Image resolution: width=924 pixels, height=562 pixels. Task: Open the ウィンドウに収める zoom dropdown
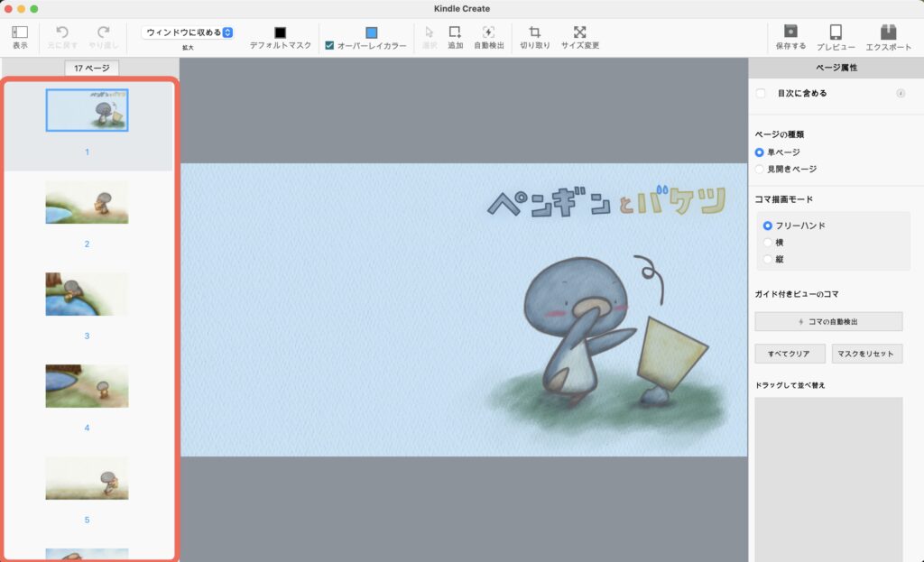coord(188,32)
